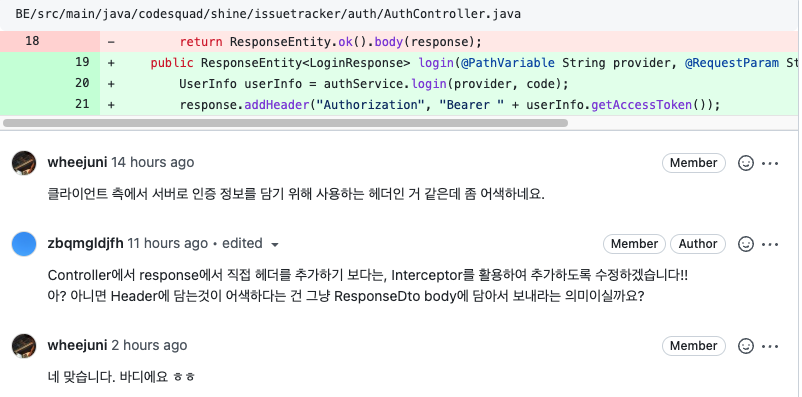Click the Author badge on zbqmgldjfh's comment

coord(698,244)
